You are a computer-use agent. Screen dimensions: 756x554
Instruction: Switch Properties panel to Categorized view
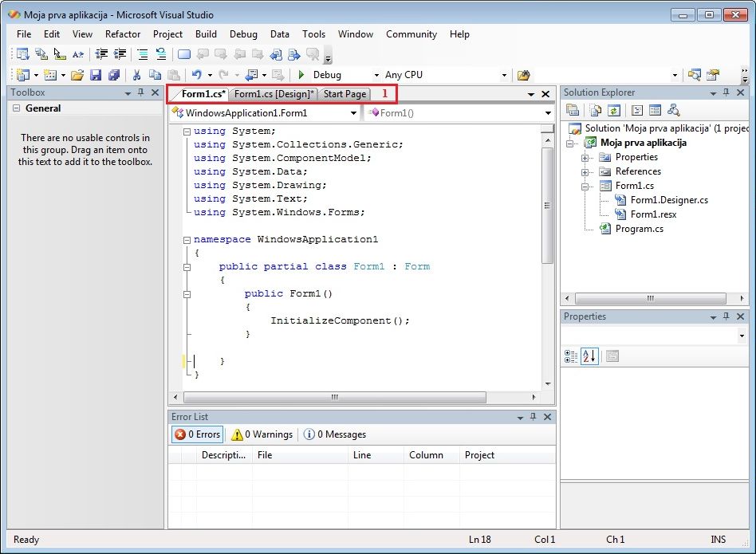click(x=571, y=356)
